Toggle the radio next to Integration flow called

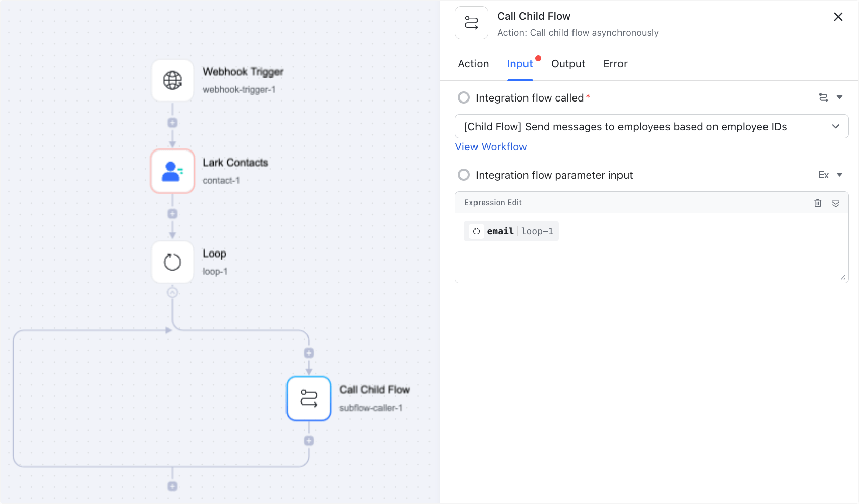pyautogui.click(x=464, y=97)
